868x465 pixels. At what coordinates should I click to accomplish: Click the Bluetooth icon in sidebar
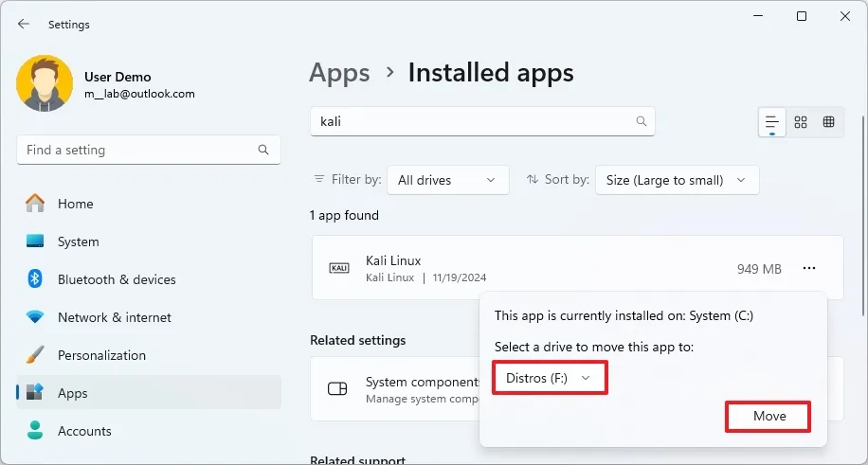click(35, 279)
